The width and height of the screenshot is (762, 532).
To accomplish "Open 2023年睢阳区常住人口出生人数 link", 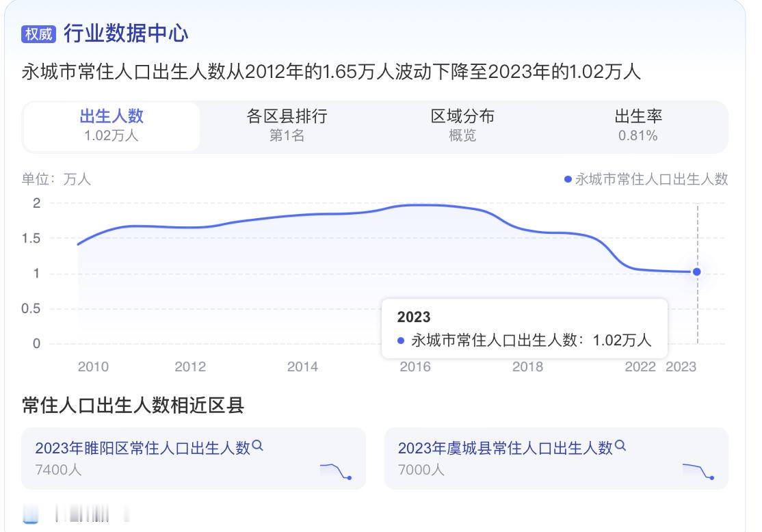I will pyautogui.click(x=142, y=448).
